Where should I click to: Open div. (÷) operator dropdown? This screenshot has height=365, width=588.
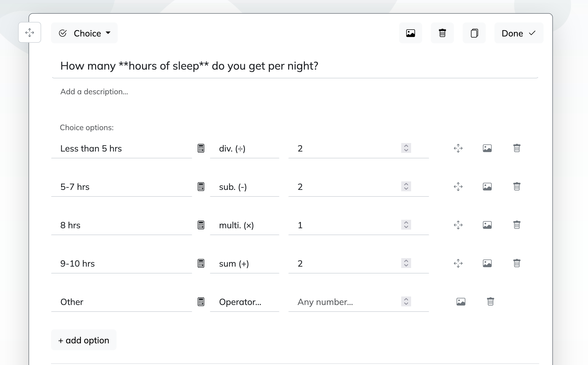click(245, 149)
